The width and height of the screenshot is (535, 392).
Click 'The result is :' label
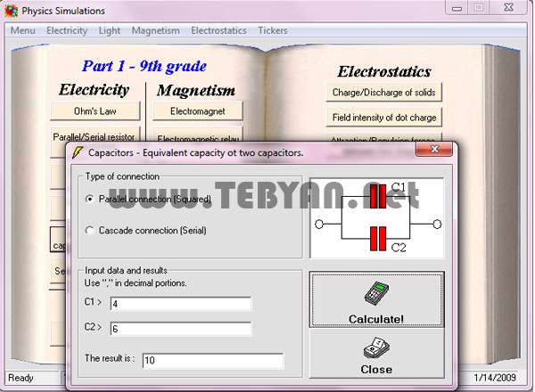tap(110, 358)
